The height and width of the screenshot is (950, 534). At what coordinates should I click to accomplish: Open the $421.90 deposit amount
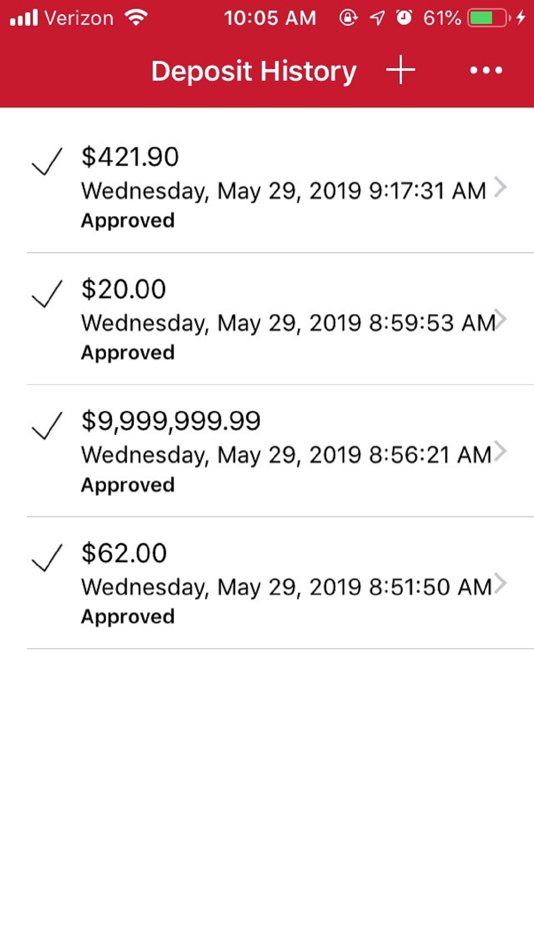click(x=130, y=158)
